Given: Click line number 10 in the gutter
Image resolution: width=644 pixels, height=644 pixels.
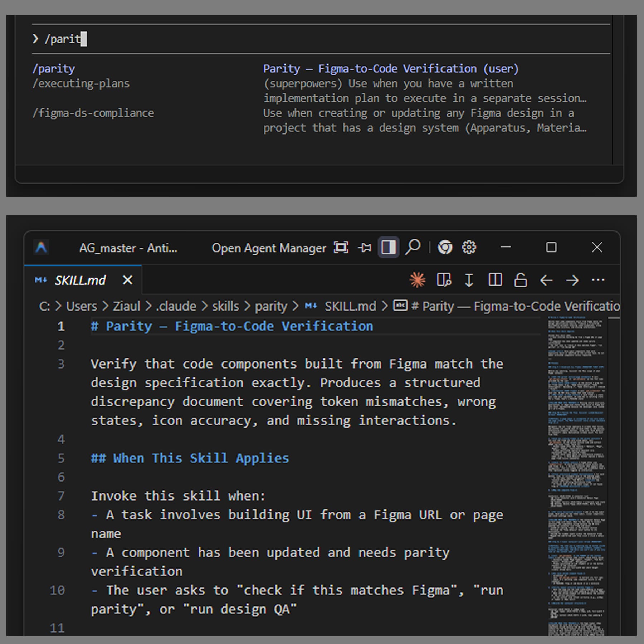Looking at the screenshot, I should (x=57, y=590).
